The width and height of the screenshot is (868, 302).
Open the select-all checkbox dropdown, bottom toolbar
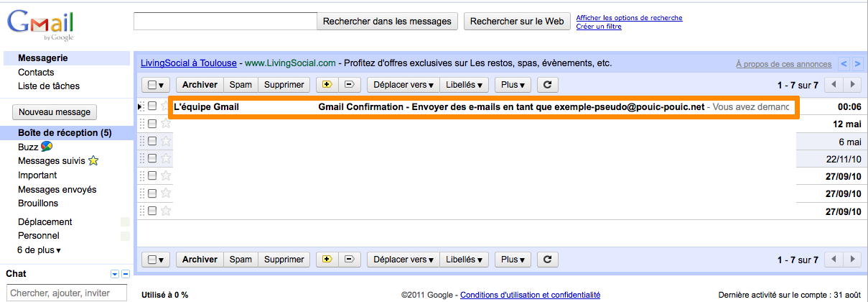(156, 260)
